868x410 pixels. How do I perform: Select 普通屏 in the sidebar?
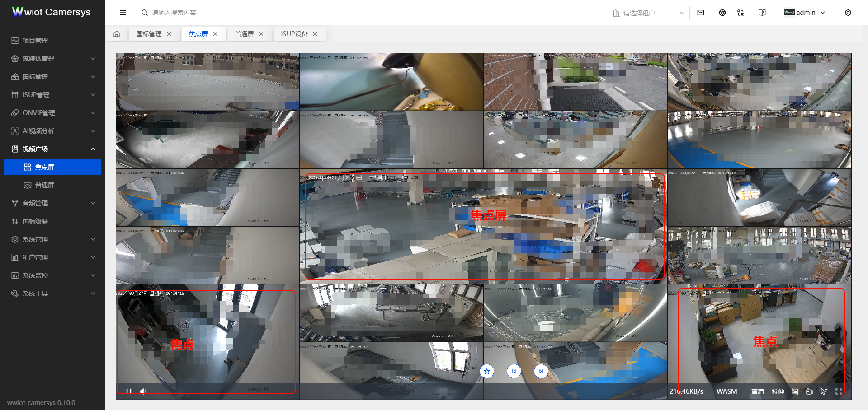pyautogui.click(x=45, y=185)
